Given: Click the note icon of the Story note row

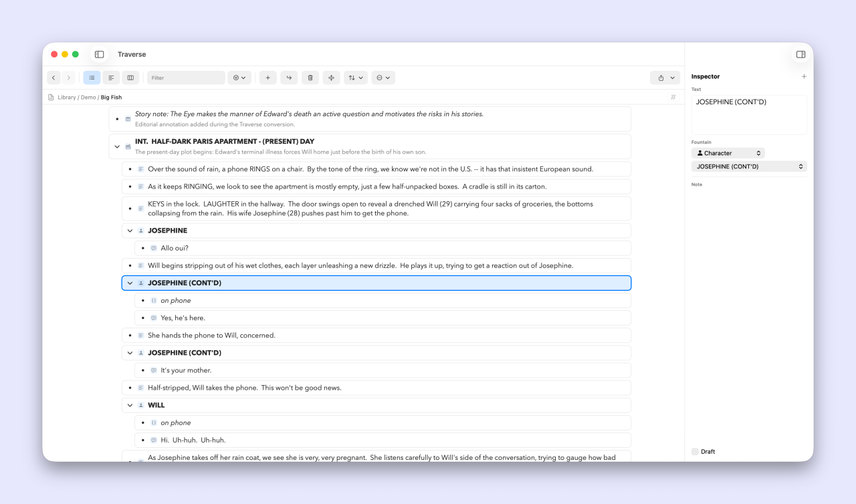Looking at the screenshot, I should click(128, 119).
